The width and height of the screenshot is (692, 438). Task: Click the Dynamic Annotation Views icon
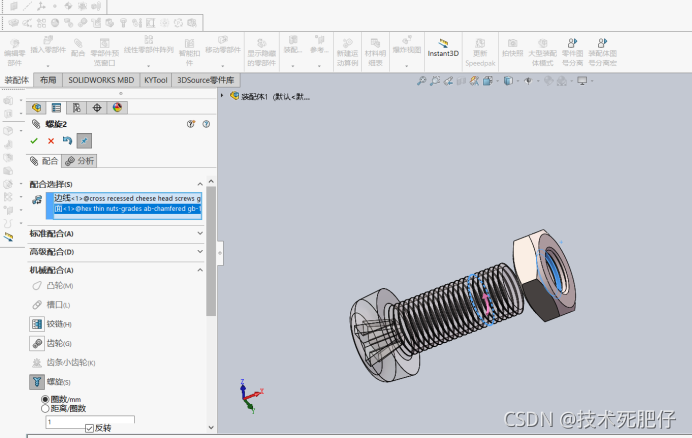474,81
